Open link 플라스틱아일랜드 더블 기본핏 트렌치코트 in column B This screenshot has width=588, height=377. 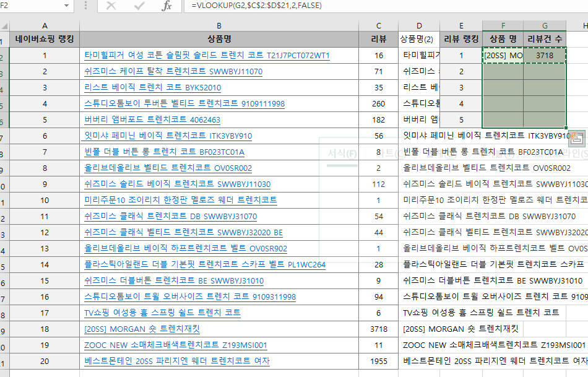205,264
